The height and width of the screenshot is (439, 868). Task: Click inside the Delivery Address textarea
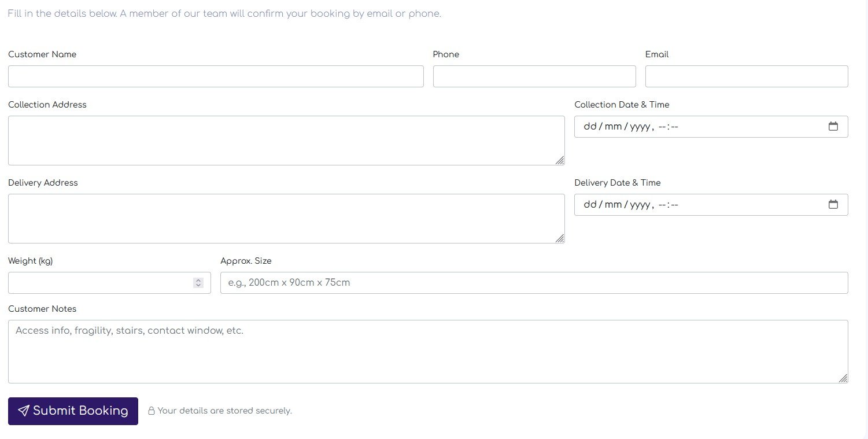click(x=286, y=219)
